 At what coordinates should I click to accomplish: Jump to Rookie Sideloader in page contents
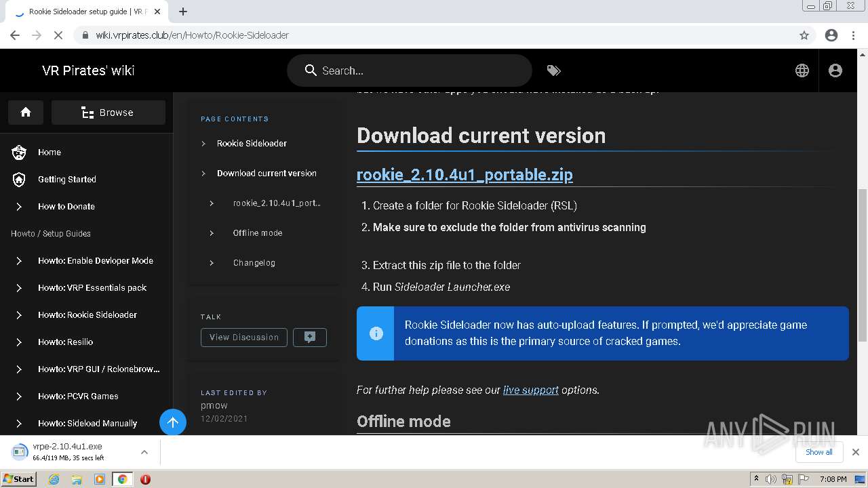[x=252, y=144]
